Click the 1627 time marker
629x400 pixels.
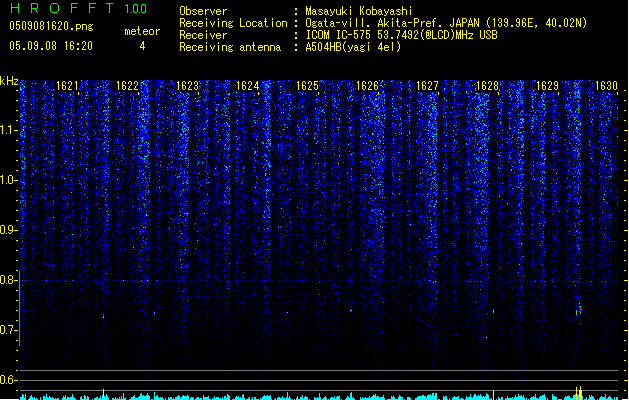point(427,86)
